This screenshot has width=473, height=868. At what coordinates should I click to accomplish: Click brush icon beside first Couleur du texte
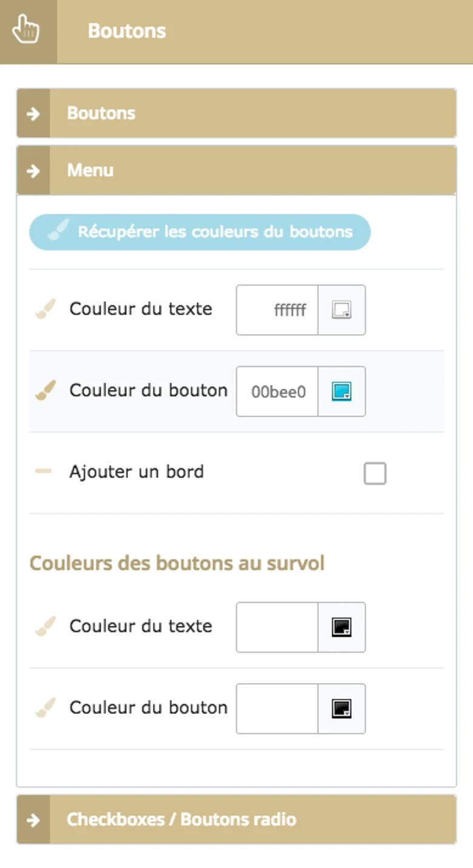45,309
